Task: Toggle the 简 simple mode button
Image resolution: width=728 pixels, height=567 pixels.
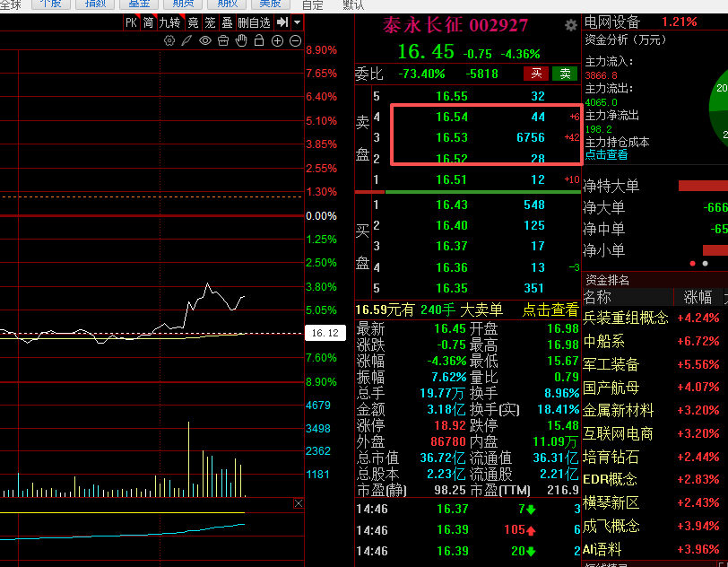Action: coord(148,22)
